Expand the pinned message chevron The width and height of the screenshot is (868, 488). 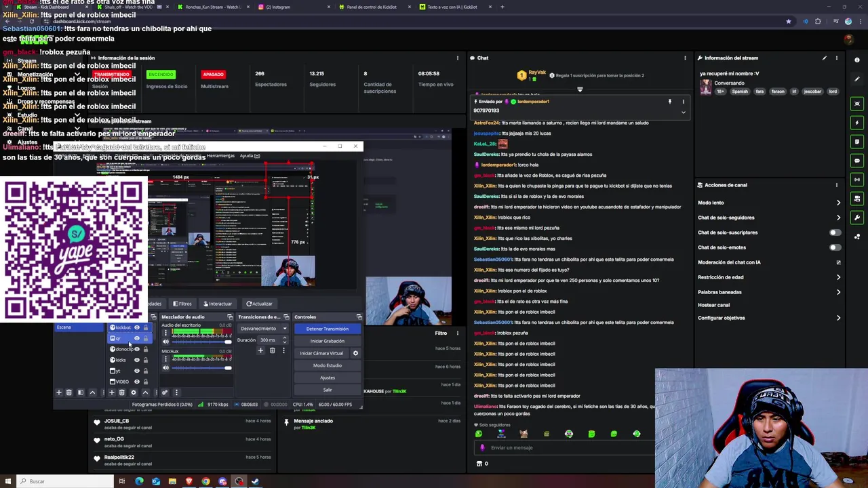684,113
